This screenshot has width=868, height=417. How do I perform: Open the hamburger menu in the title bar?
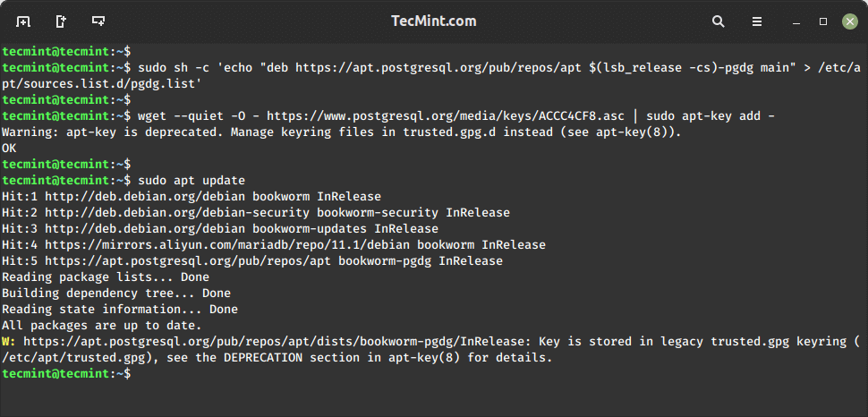click(x=757, y=21)
